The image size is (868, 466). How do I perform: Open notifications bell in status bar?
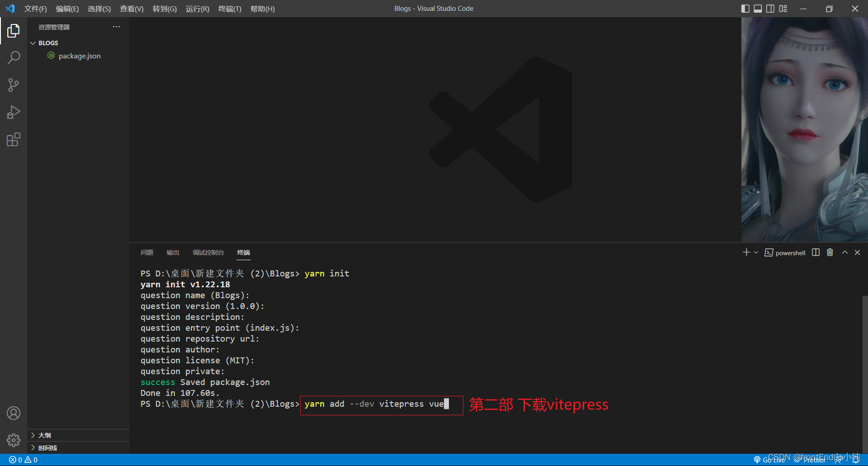(x=856, y=460)
